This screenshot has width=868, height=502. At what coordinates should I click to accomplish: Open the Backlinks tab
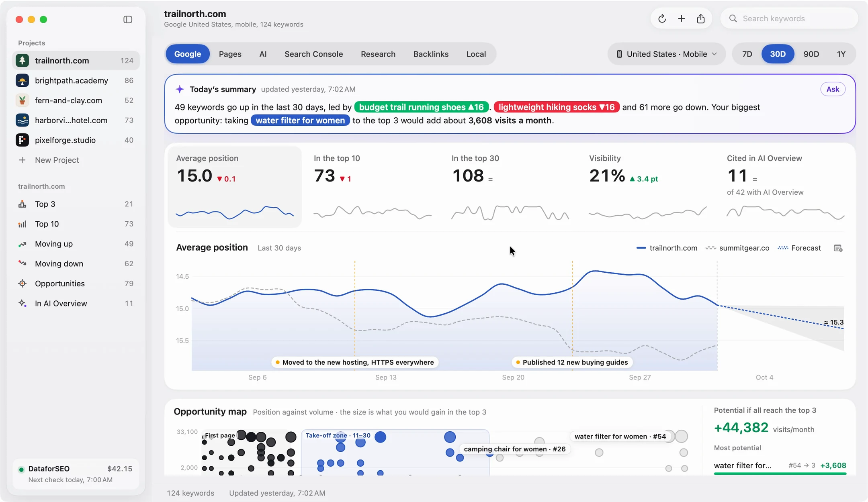[x=431, y=54]
